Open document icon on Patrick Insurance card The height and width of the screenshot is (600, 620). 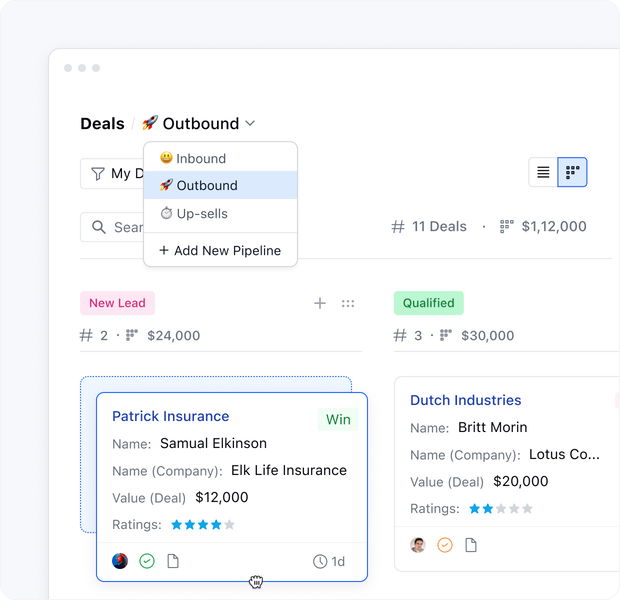pos(173,561)
